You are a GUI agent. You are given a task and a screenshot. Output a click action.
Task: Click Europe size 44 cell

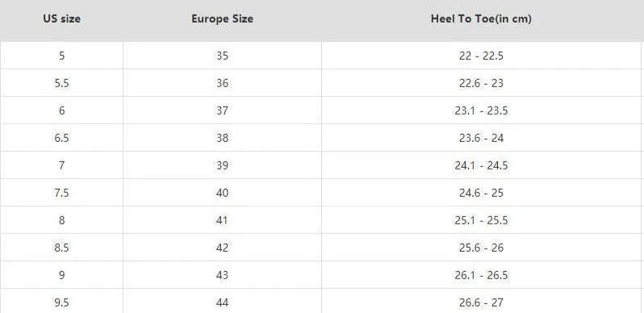222,301
